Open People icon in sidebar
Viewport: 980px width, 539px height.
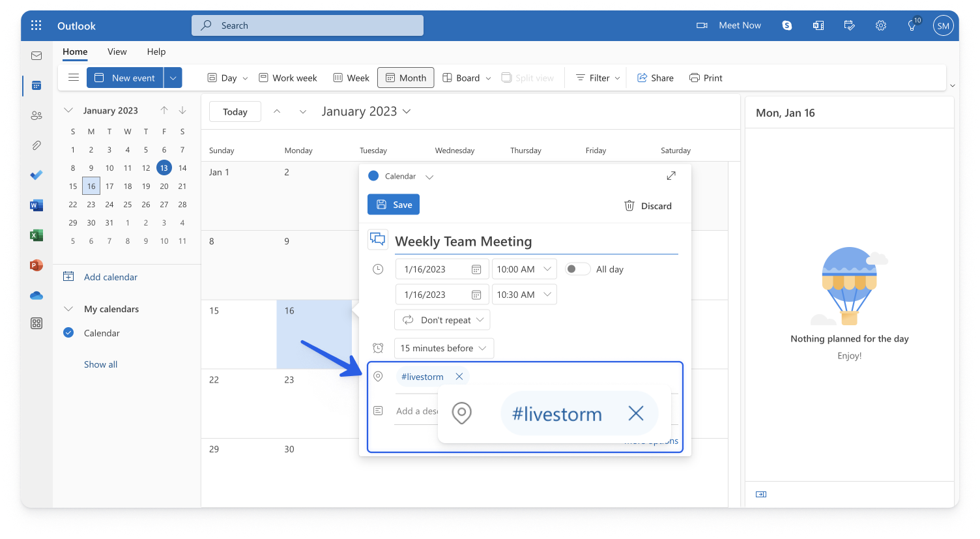(x=36, y=115)
